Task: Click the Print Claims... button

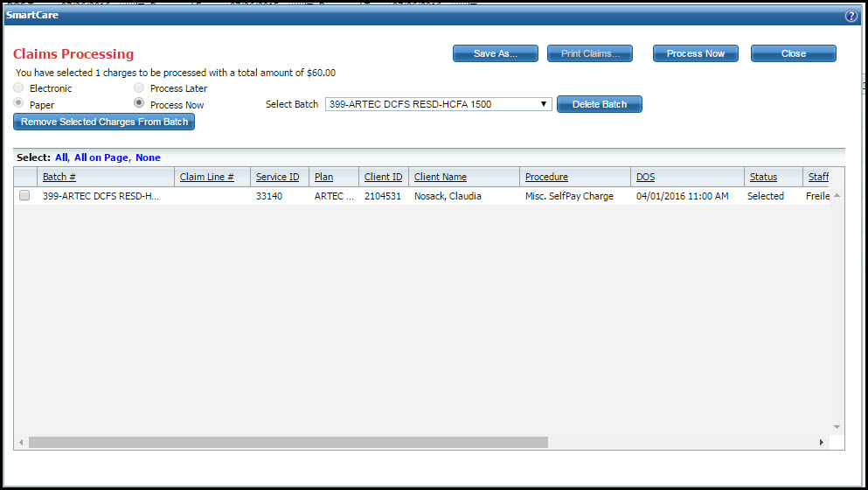Action: click(590, 53)
